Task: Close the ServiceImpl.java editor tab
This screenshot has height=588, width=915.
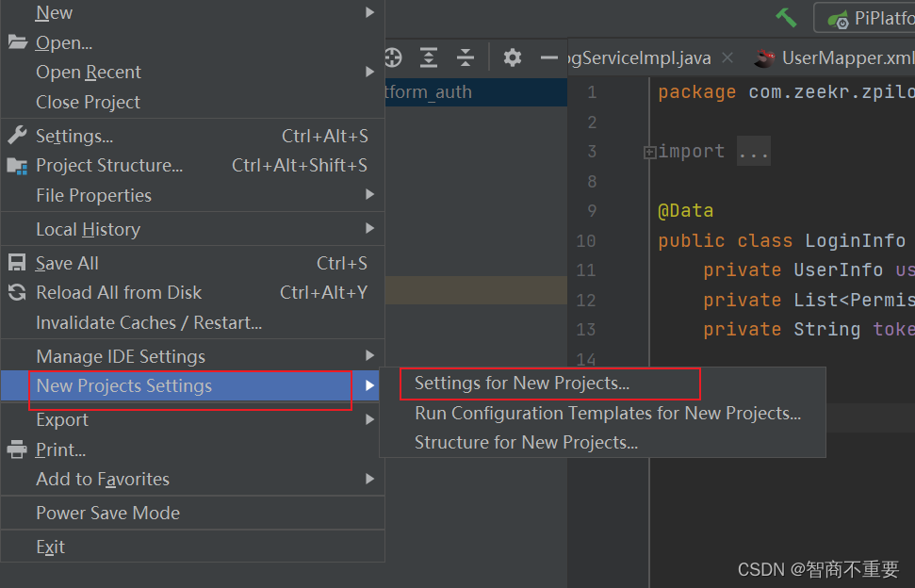Action: [x=727, y=57]
